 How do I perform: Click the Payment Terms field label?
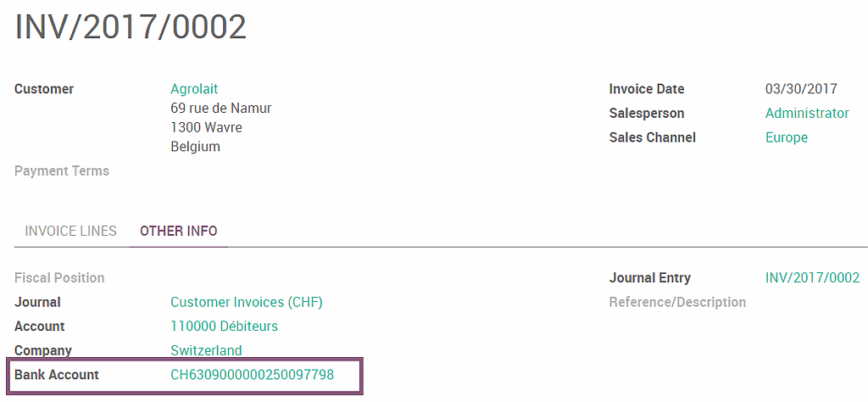[x=62, y=171]
